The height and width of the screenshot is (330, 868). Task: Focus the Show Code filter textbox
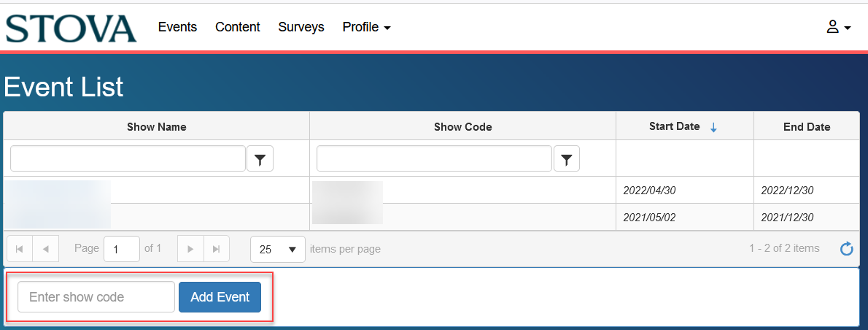(435, 159)
